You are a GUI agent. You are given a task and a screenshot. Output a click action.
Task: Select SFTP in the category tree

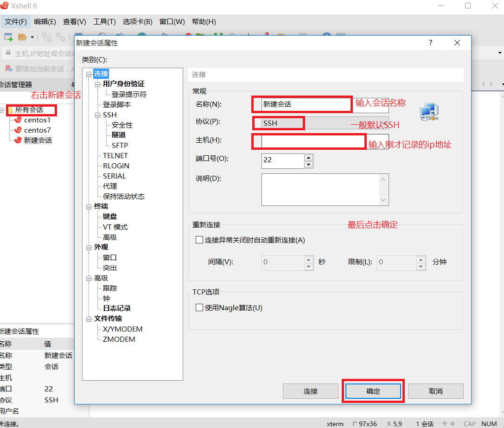click(120, 145)
